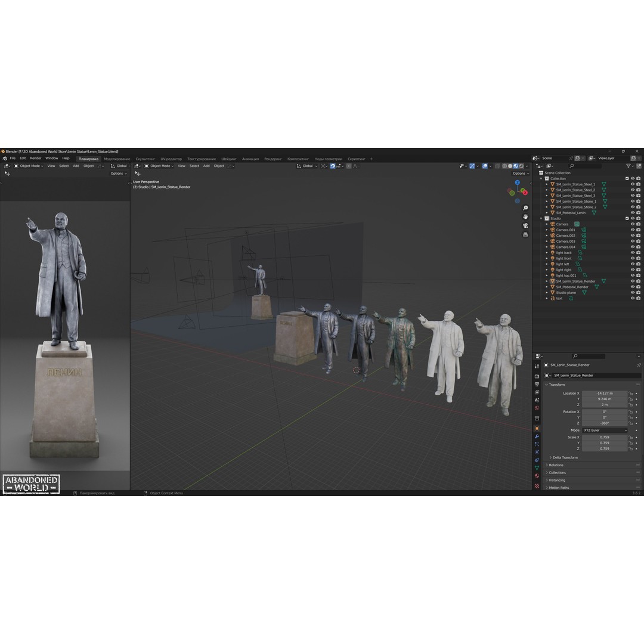Switch to the Скульптинг workspace tab

[x=145, y=159]
